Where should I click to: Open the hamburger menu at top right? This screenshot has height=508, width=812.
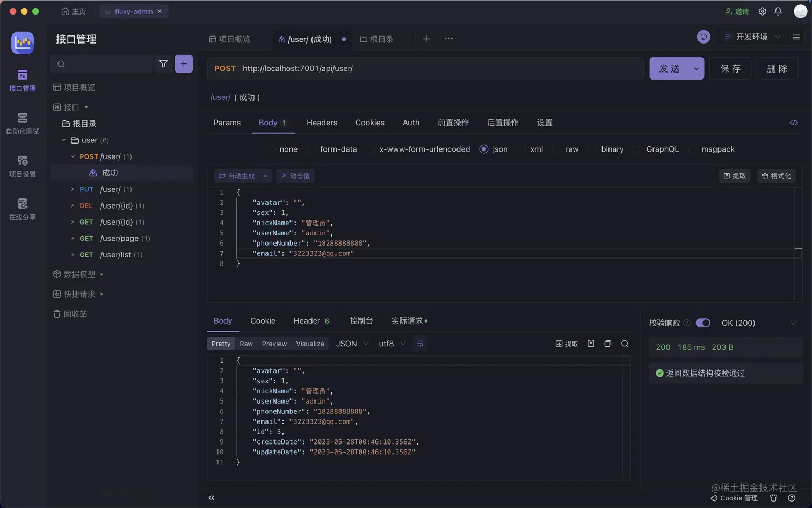coord(796,37)
